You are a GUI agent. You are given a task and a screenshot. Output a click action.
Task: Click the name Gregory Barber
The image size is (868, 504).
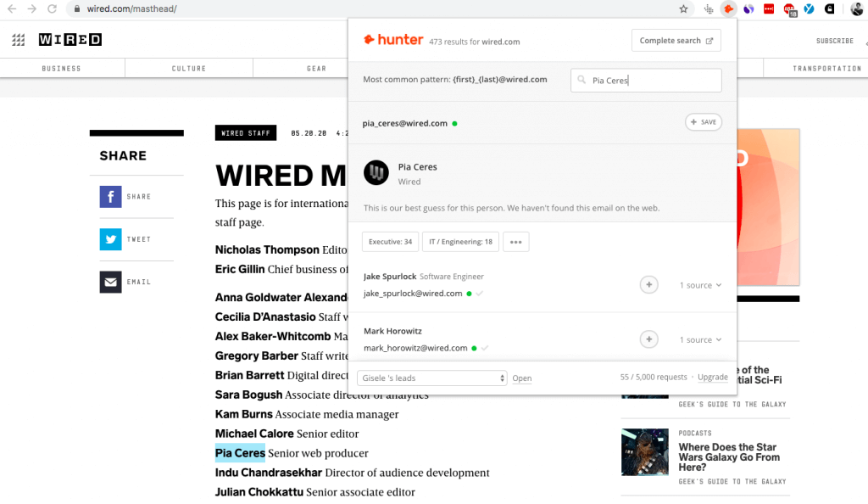[x=257, y=356]
